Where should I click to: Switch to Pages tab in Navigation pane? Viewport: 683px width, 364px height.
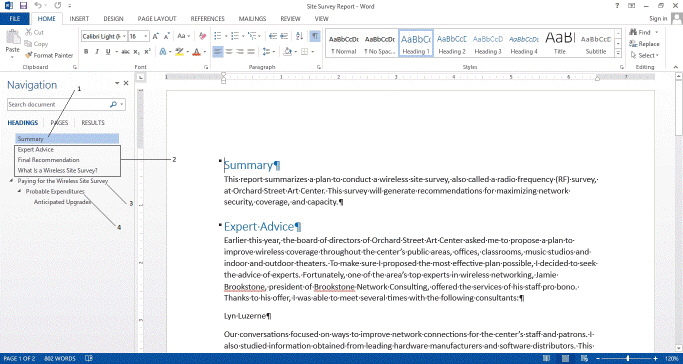(59, 123)
